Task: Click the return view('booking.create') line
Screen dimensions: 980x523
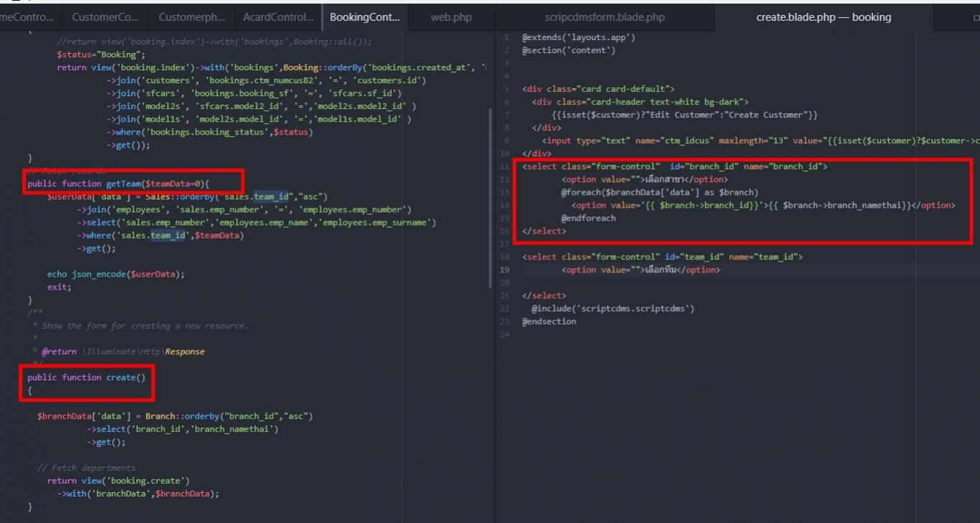Action: [118, 481]
